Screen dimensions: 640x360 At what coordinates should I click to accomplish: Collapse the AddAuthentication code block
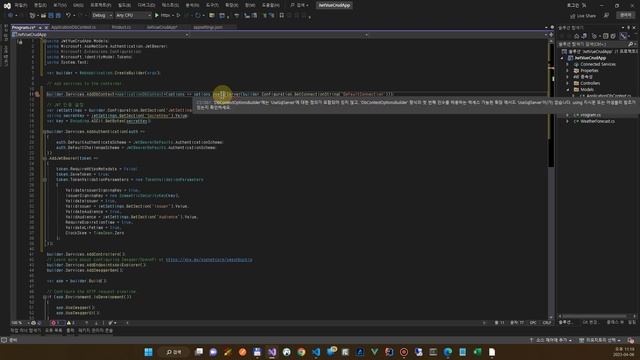(x=44, y=132)
